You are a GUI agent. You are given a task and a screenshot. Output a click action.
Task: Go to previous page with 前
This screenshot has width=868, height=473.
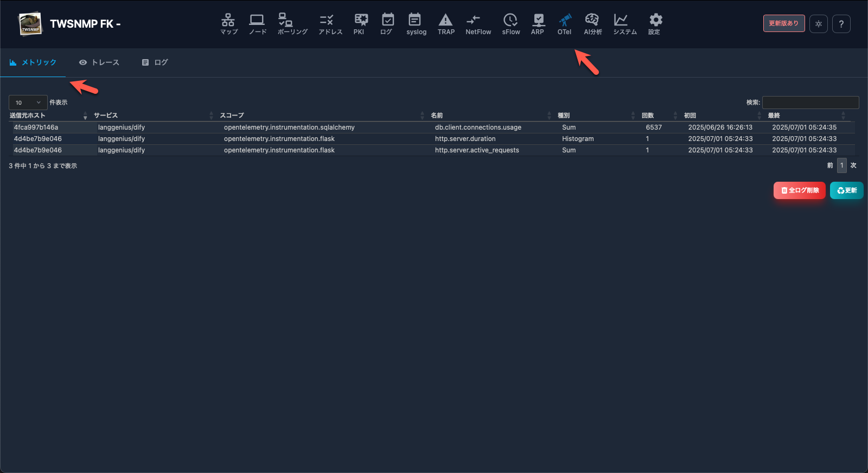tap(830, 165)
